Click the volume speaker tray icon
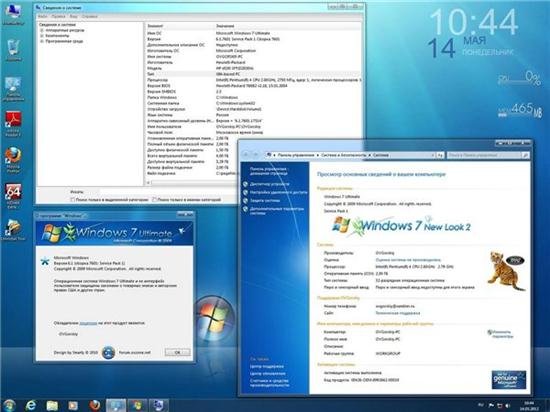This screenshot has height=412, width=550. [x=508, y=405]
